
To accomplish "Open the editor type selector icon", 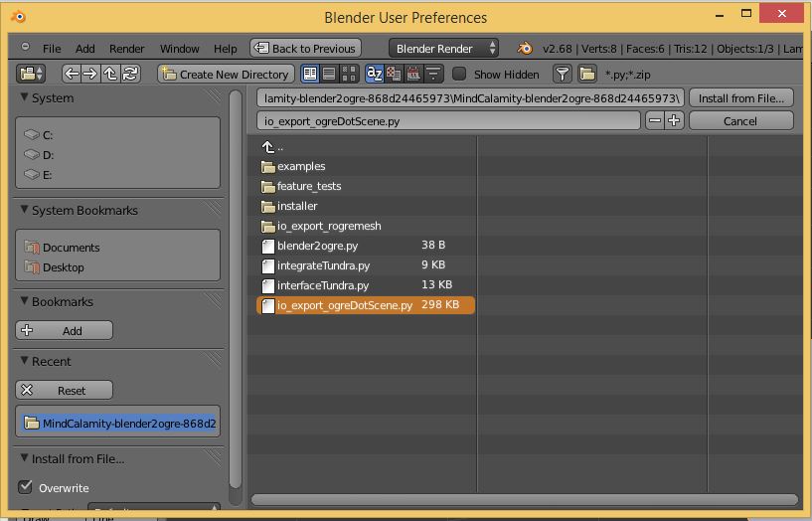I will tap(31, 74).
